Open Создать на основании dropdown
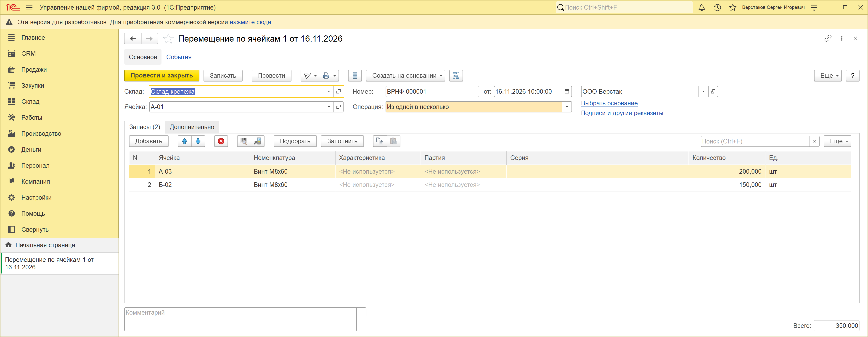 point(405,75)
